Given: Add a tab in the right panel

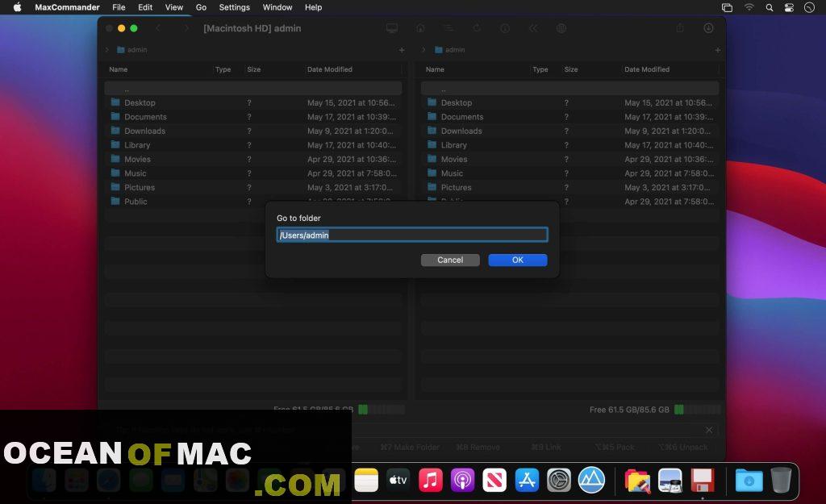Looking at the screenshot, I should (717, 50).
